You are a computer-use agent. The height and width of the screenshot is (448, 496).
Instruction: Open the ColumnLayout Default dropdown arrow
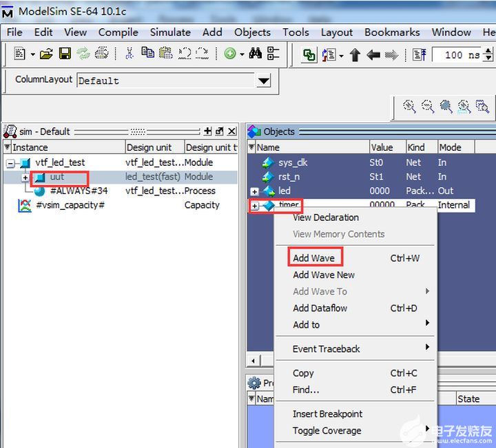click(263, 81)
